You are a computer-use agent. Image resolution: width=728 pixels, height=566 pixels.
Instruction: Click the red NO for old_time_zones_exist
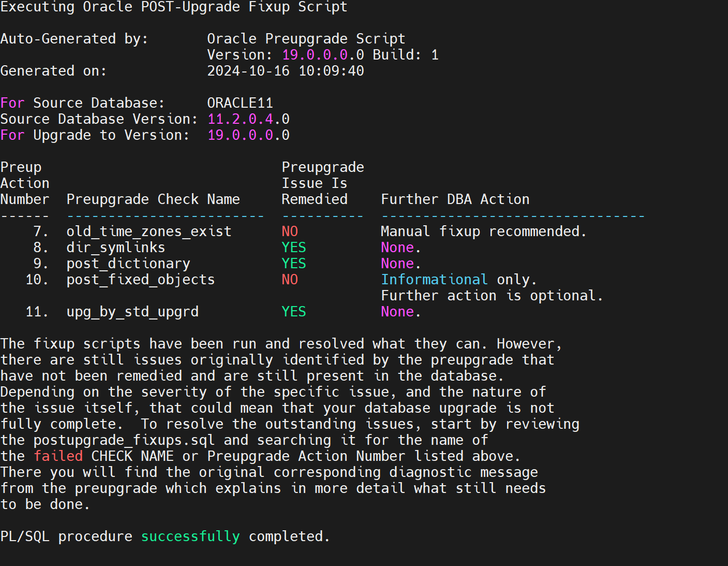[x=290, y=231]
